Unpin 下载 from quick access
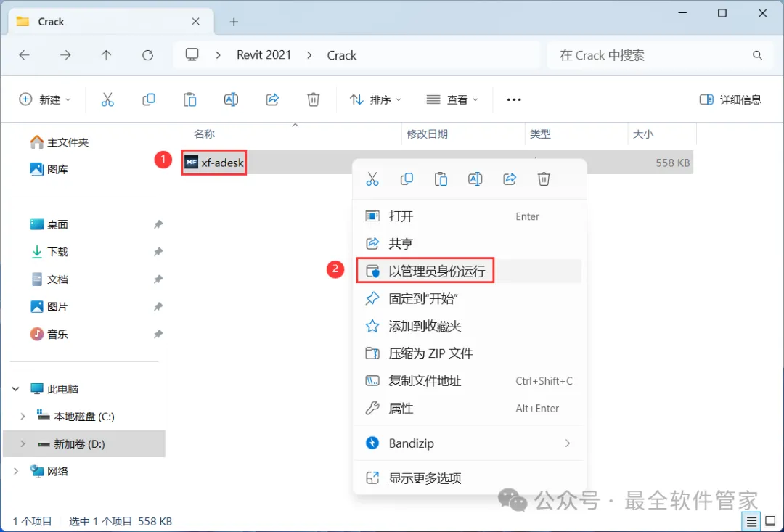 (158, 252)
